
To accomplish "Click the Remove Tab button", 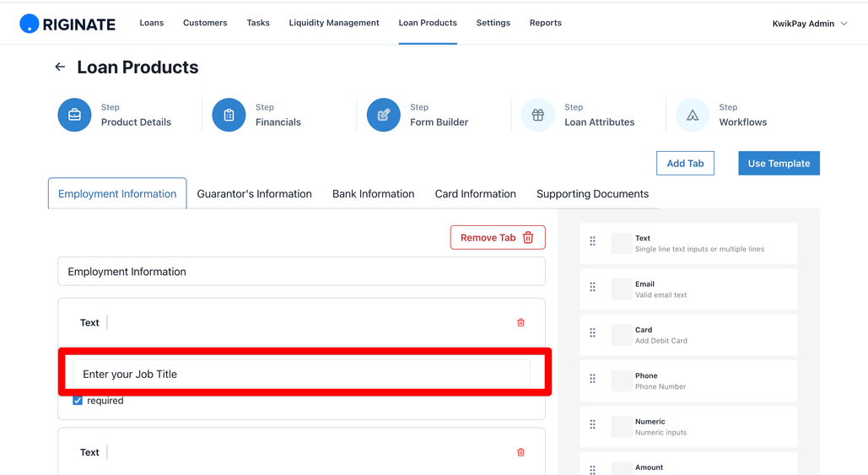I will (498, 238).
